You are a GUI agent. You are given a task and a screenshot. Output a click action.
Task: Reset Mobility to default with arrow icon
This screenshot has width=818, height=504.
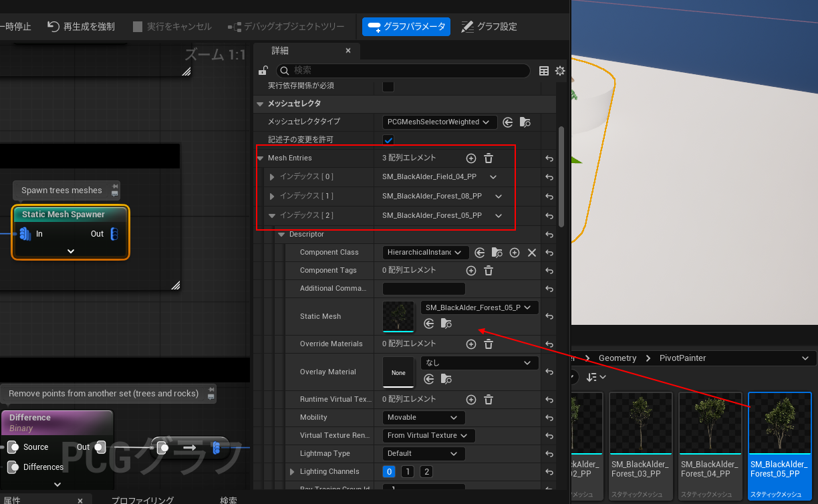(549, 418)
